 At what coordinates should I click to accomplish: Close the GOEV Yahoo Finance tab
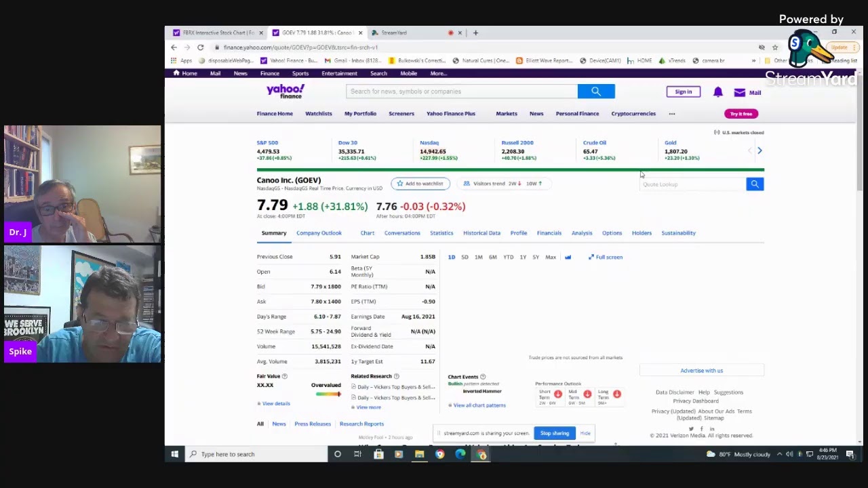point(360,33)
